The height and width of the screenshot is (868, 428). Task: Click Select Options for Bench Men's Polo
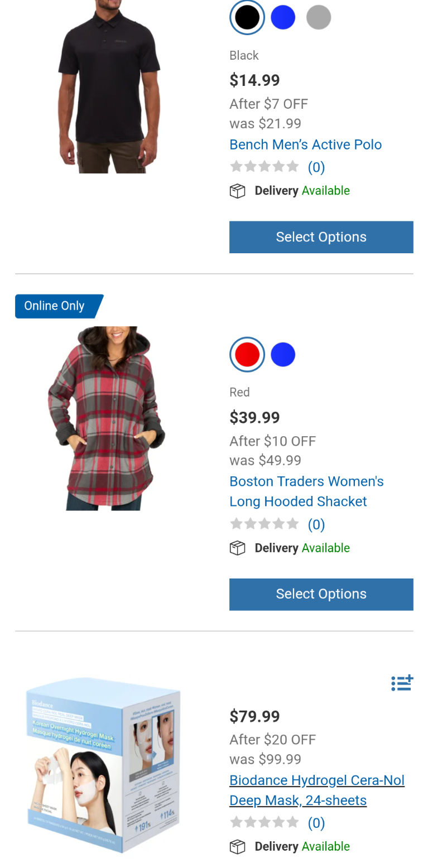tap(321, 237)
